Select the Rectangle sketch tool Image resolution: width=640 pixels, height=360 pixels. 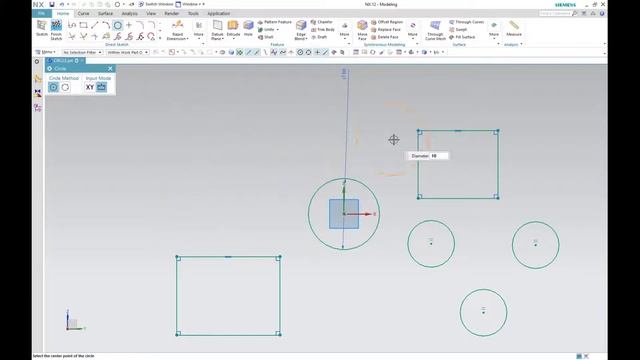click(83, 25)
